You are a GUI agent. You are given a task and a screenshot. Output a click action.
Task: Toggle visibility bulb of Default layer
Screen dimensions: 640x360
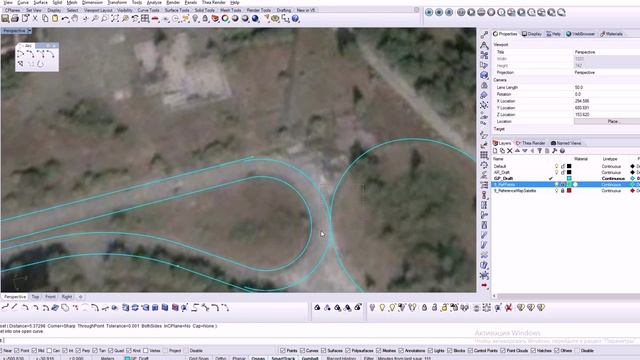click(x=556, y=166)
